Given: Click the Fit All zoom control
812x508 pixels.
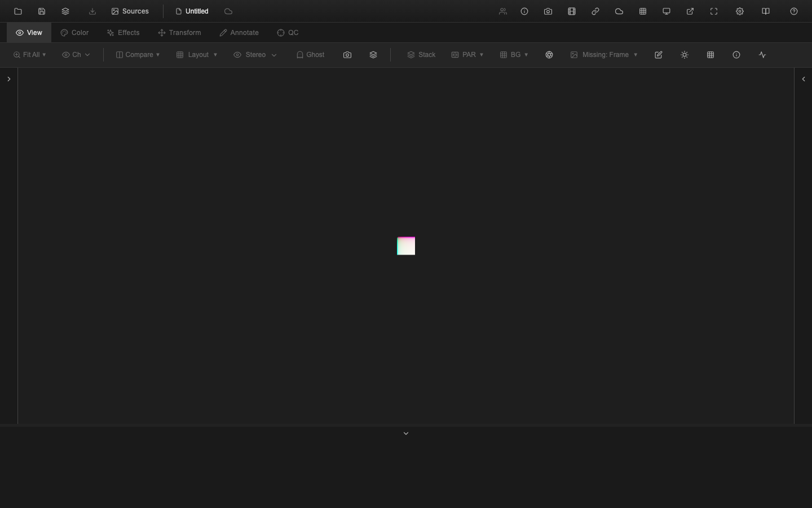Looking at the screenshot, I should coord(29,55).
